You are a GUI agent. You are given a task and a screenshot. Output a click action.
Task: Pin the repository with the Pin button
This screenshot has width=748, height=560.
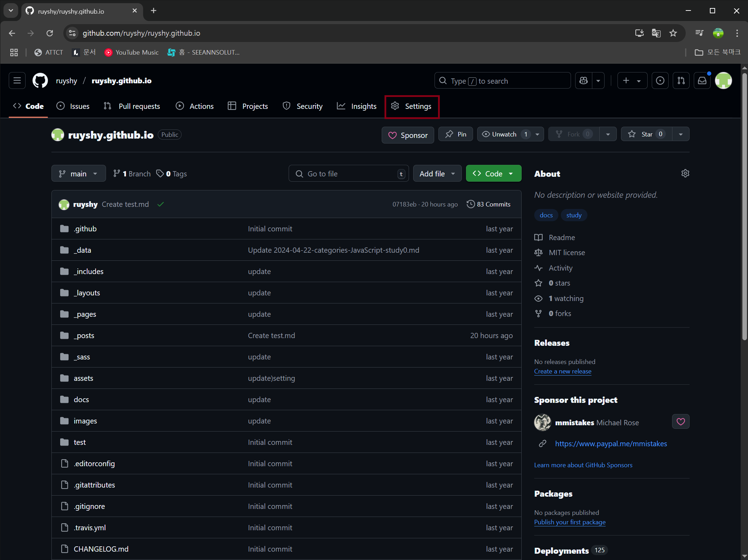coord(455,134)
